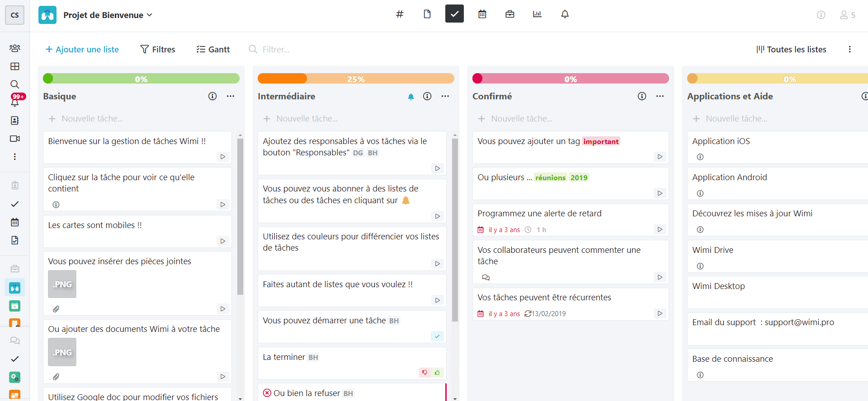The height and width of the screenshot is (401, 868).
Task: Open the contacts sidebar icon
Action: click(x=15, y=121)
